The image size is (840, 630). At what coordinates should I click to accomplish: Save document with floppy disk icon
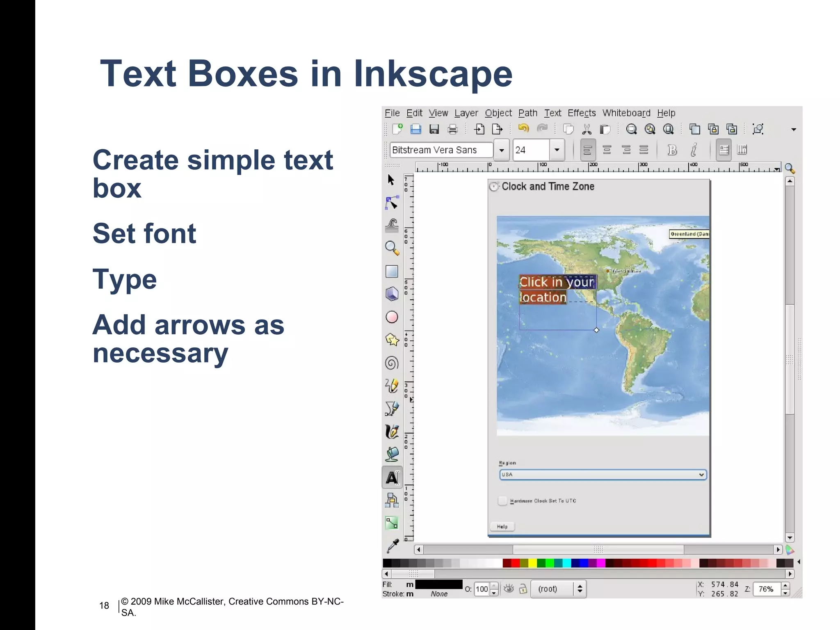(x=434, y=129)
